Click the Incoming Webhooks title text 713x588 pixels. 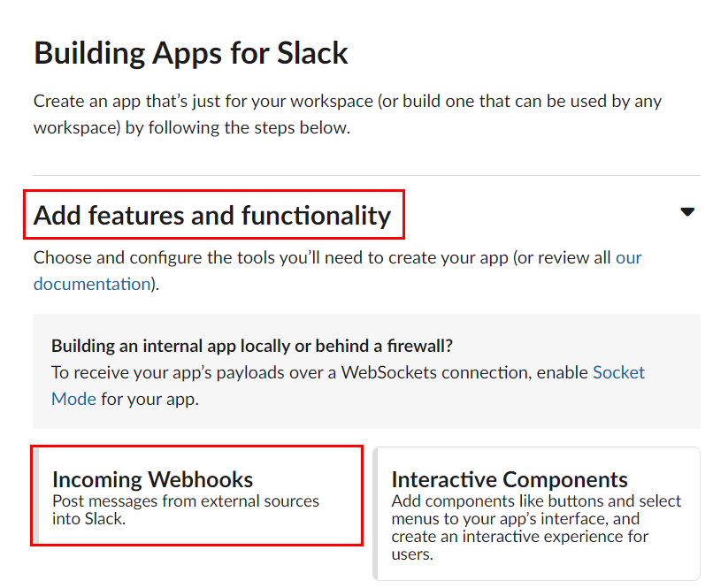click(x=153, y=479)
